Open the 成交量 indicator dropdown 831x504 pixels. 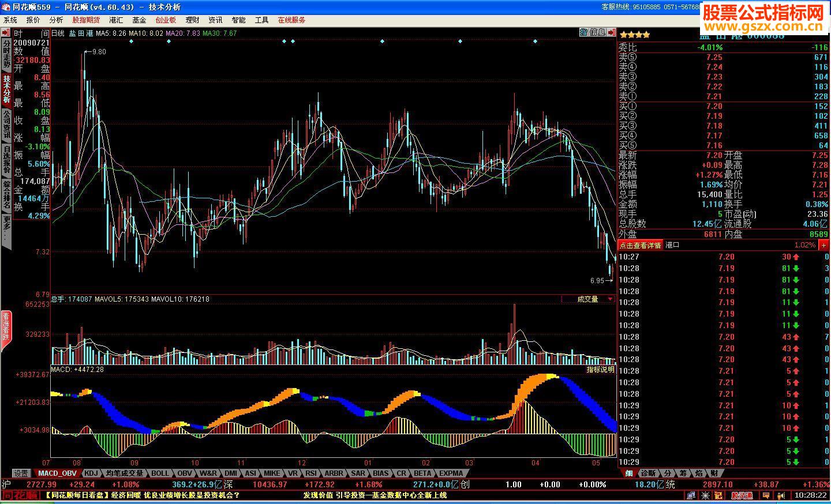pyautogui.click(x=610, y=299)
